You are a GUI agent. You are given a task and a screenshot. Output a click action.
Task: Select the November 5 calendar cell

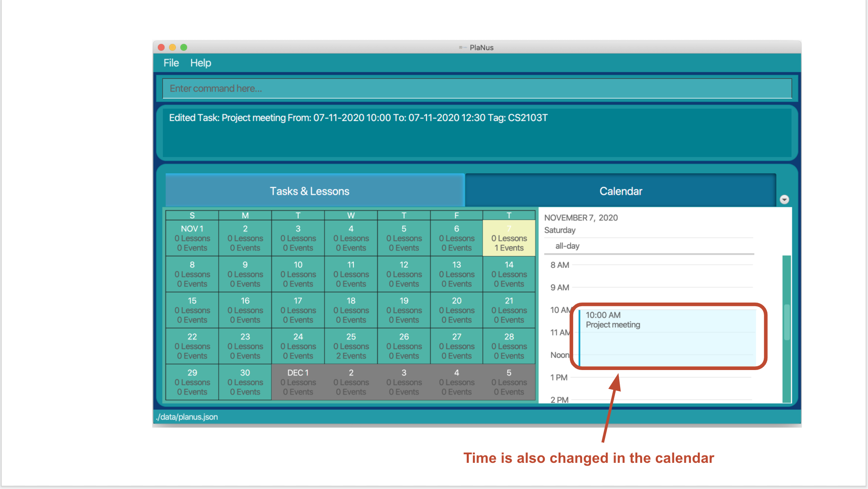pos(404,238)
